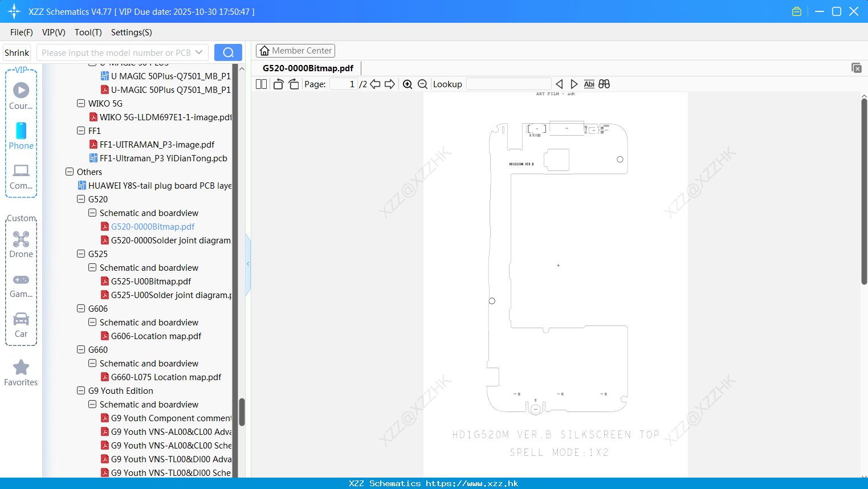Zoom out of the PDF
This screenshot has height=489, width=868.
pyautogui.click(x=422, y=84)
